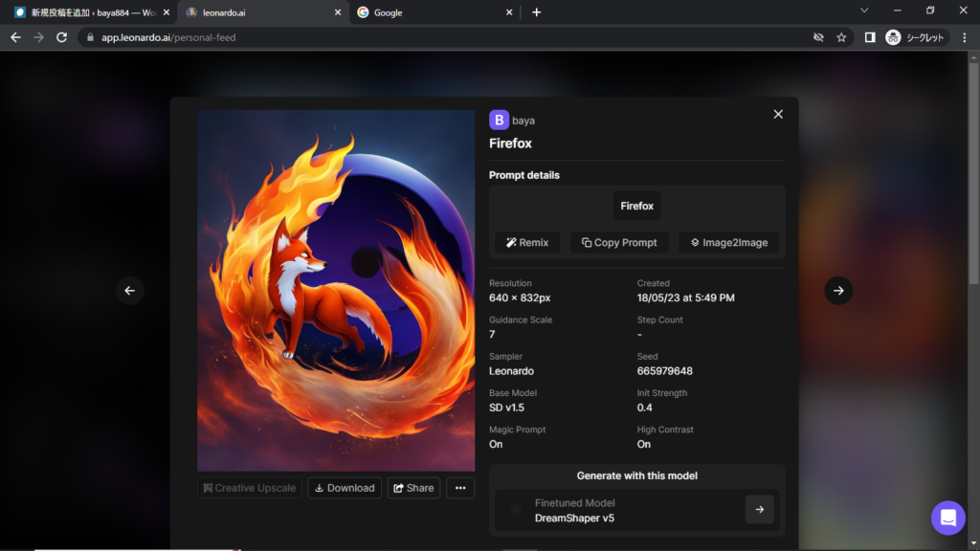Share the Firefox image
Viewport: 980px width, 551px height.
pyautogui.click(x=413, y=488)
